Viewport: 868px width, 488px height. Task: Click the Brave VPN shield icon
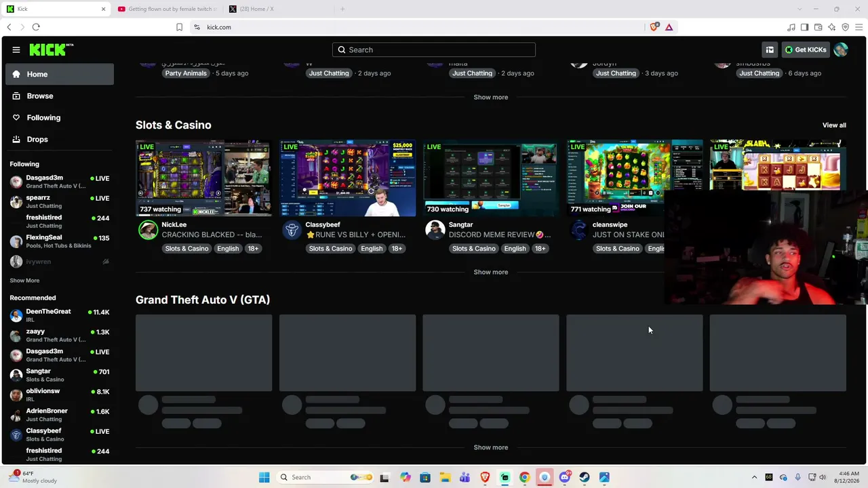click(x=846, y=27)
